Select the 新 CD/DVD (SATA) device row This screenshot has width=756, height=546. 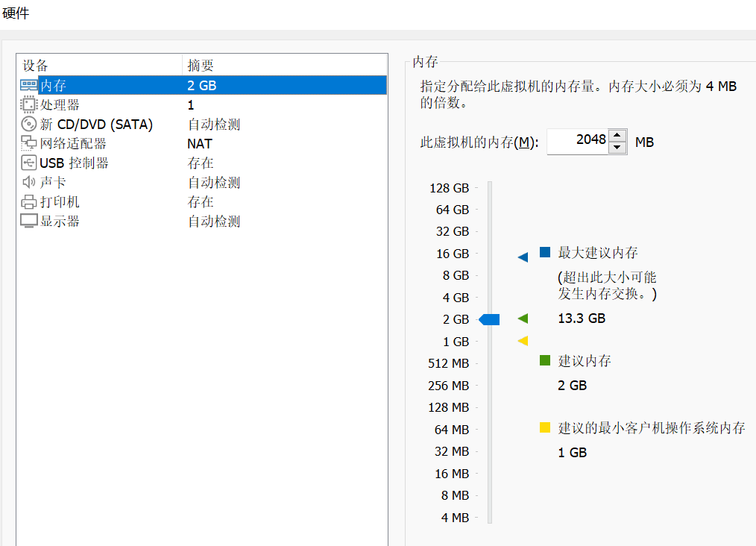coord(202,124)
